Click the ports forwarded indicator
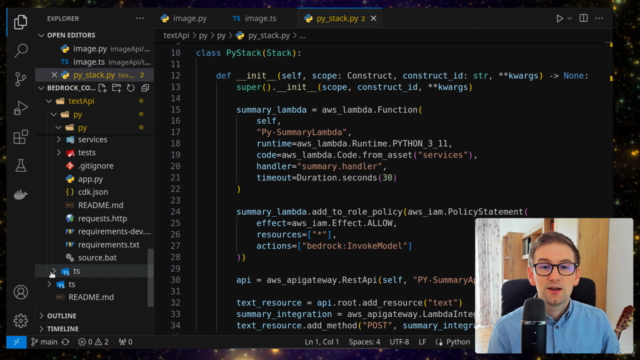The height and width of the screenshot is (360, 640). click(125, 342)
